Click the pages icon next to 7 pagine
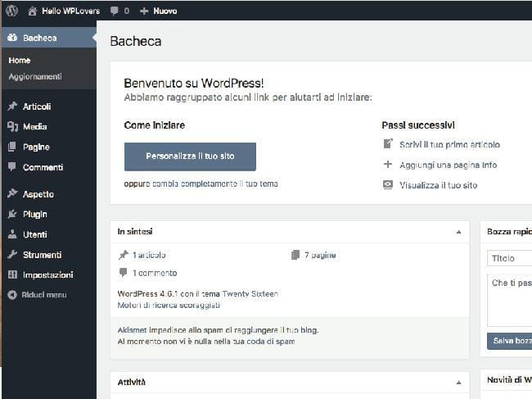The image size is (532, 399). [x=295, y=255]
